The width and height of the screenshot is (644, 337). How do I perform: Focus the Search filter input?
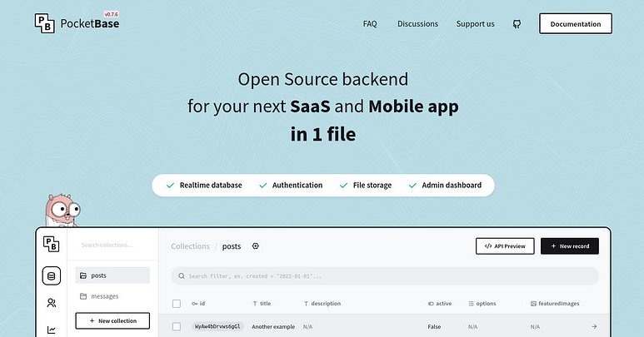[x=384, y=276]
